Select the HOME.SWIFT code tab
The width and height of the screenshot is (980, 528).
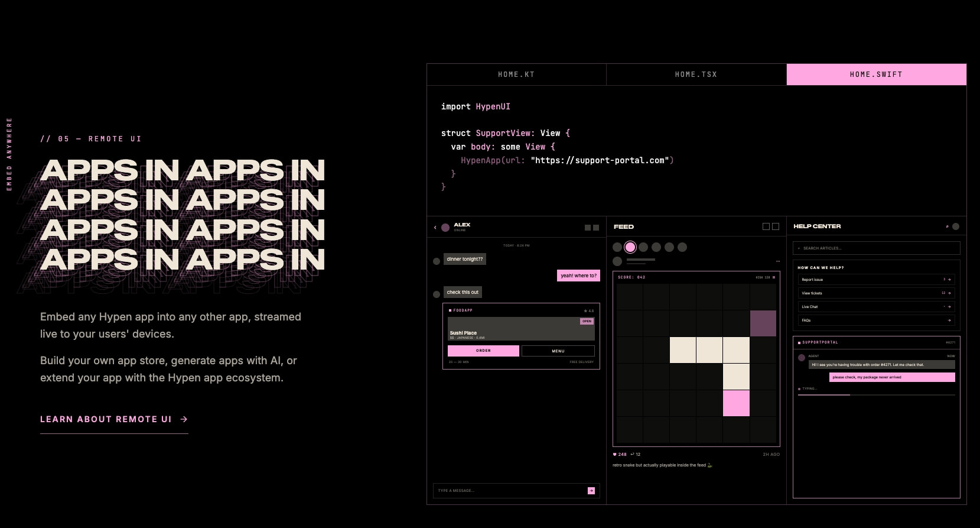point(876,74)
